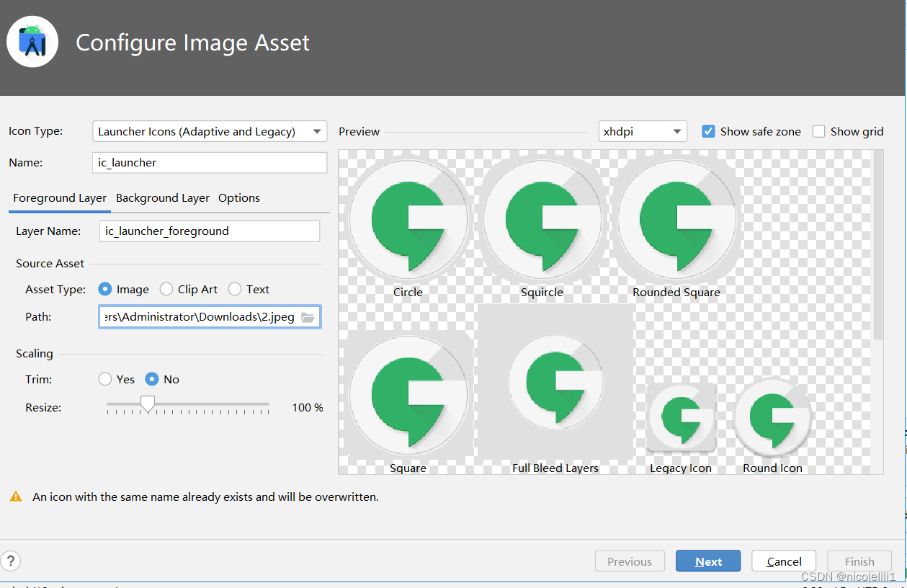Click the Configure Image Asset title
Viewport: 907px width, 588px height.
(x=192, y=43)
